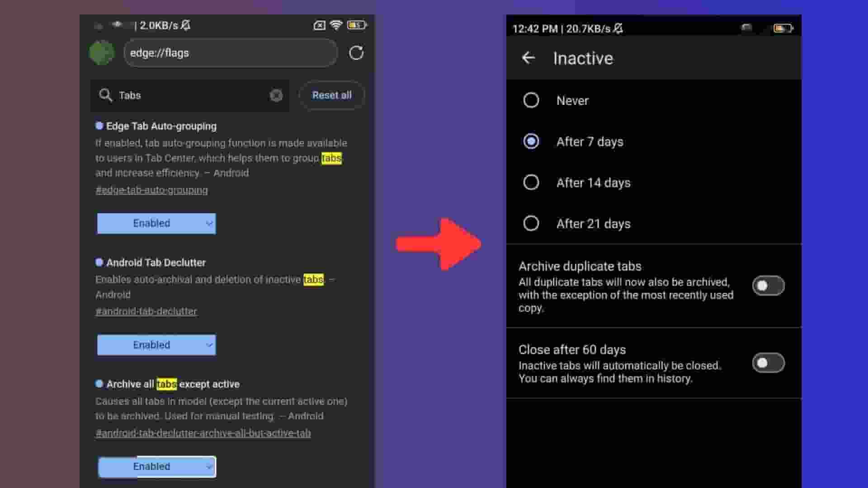Screen dimensions: 868x488
Task: Tap the magnifier search icon
Action: (105, 95)
